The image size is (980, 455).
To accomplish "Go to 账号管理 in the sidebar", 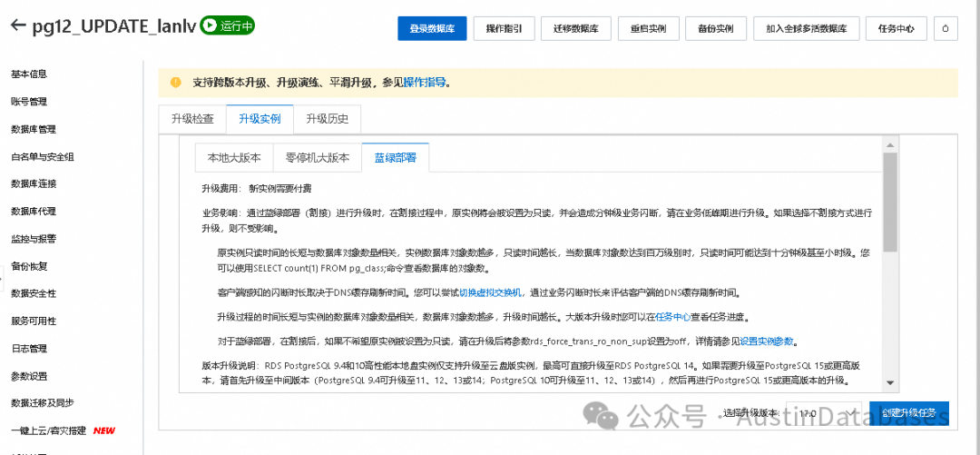I will pos(29,102).
